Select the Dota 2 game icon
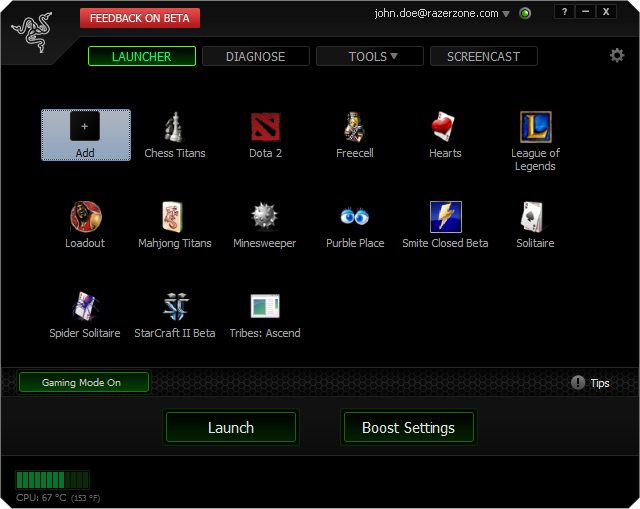This screenshot has height=509, width=640. coord(265,127)
